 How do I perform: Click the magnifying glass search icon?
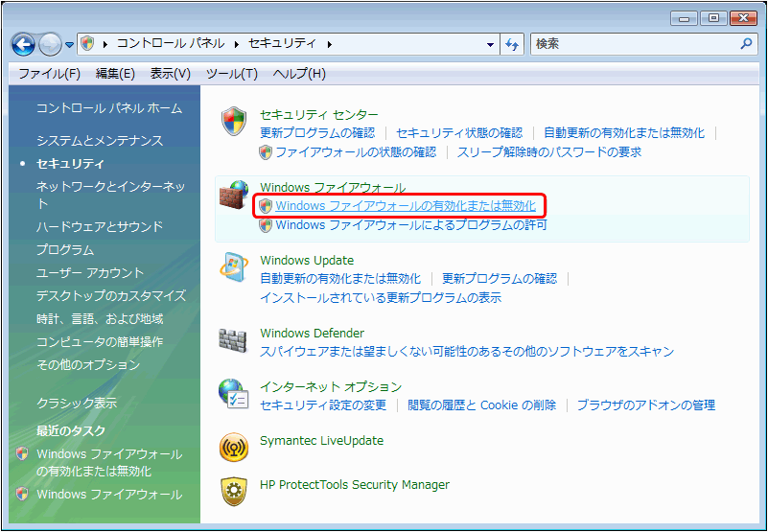pyautogui.click(x=746, y=43)
